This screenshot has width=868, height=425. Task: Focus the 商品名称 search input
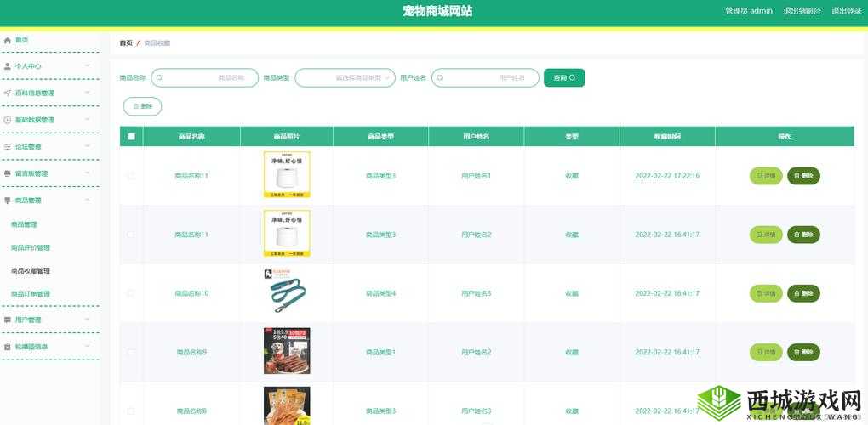[205, 78]
